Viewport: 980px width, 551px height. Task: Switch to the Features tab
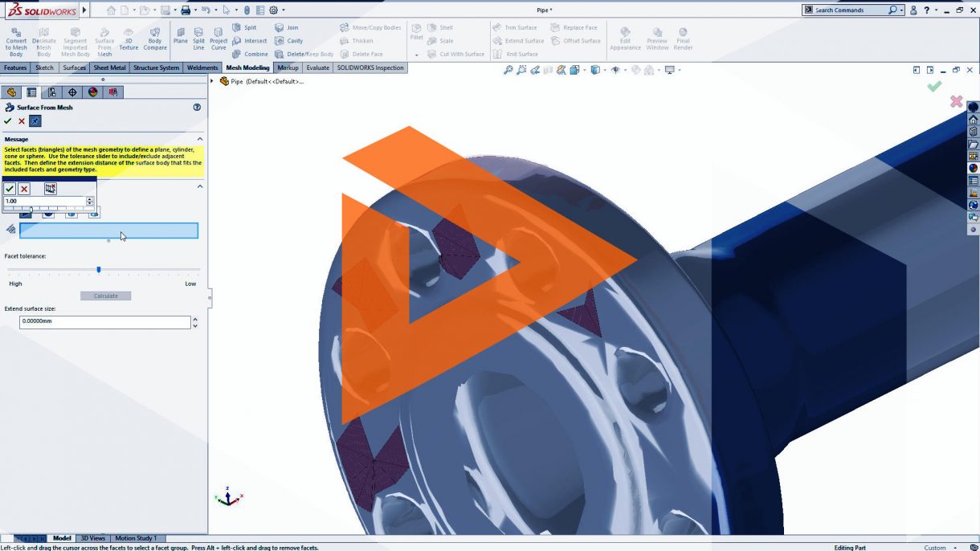pos(15,67)
